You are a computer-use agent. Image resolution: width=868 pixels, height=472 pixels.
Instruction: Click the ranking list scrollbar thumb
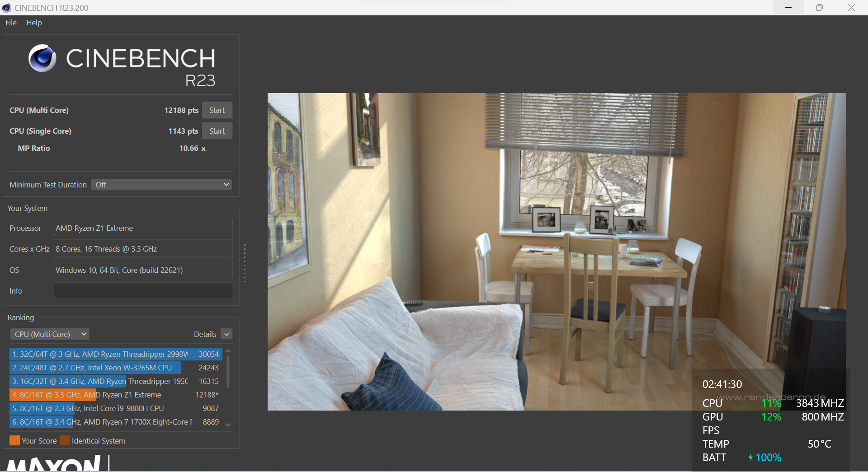[x=228, y=372]
